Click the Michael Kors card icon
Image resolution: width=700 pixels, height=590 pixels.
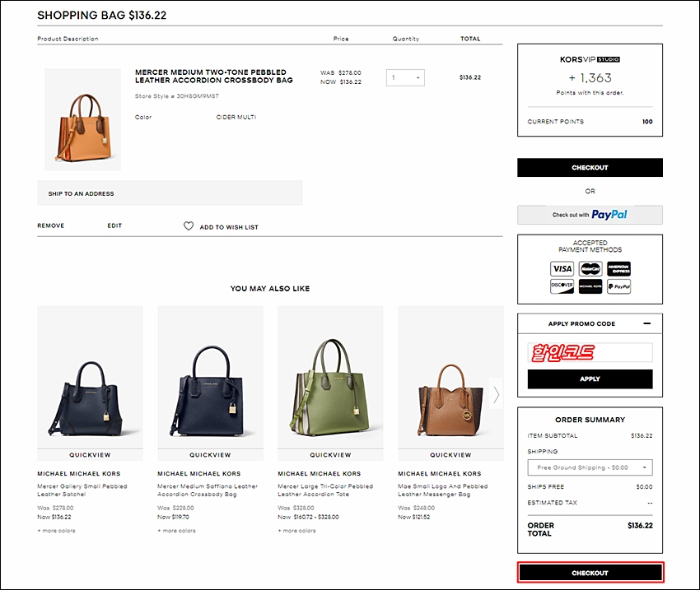point(590,286)
